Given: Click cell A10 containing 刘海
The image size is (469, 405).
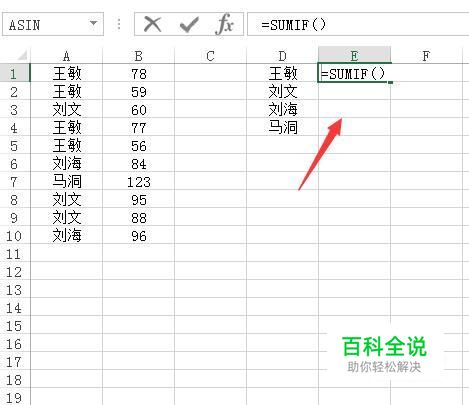Looking at the screenshot, I should pos(66,235).
